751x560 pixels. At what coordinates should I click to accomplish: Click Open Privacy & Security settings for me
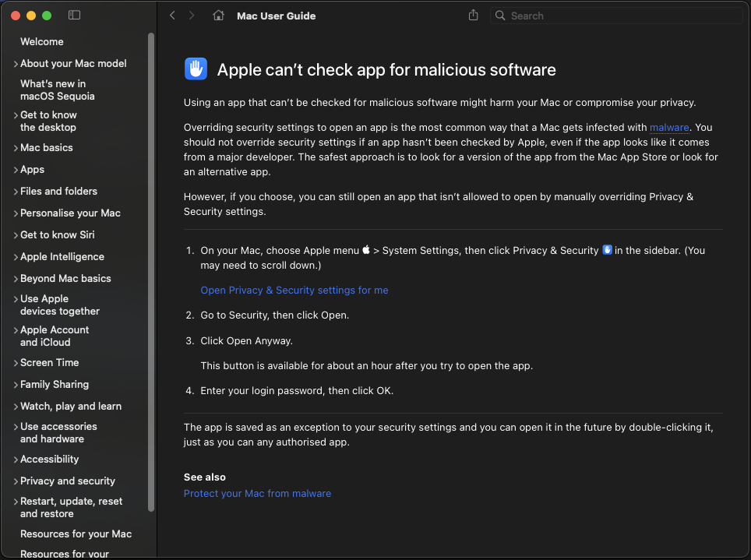point(294,291)
